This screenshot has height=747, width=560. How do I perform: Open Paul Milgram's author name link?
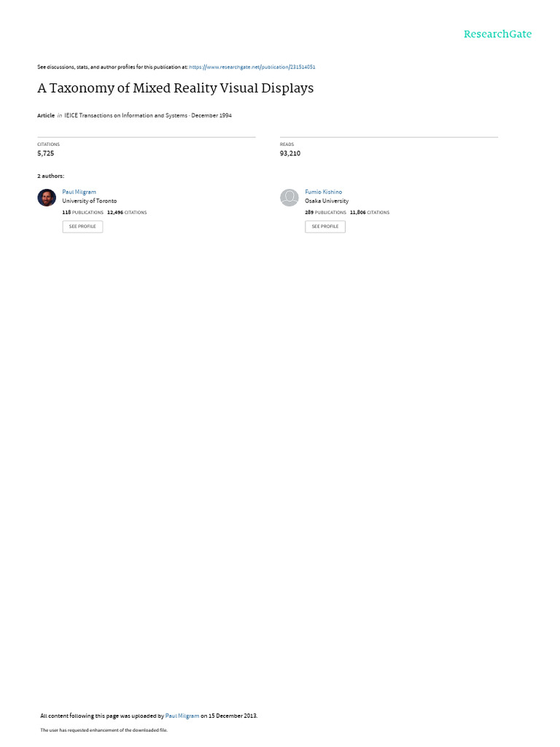79,192
